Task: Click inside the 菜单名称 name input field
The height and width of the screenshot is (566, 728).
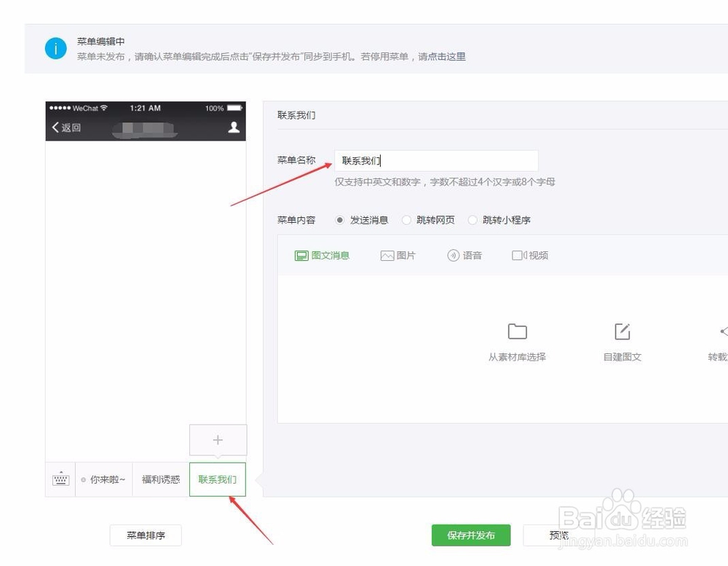Action: (437, 160)
